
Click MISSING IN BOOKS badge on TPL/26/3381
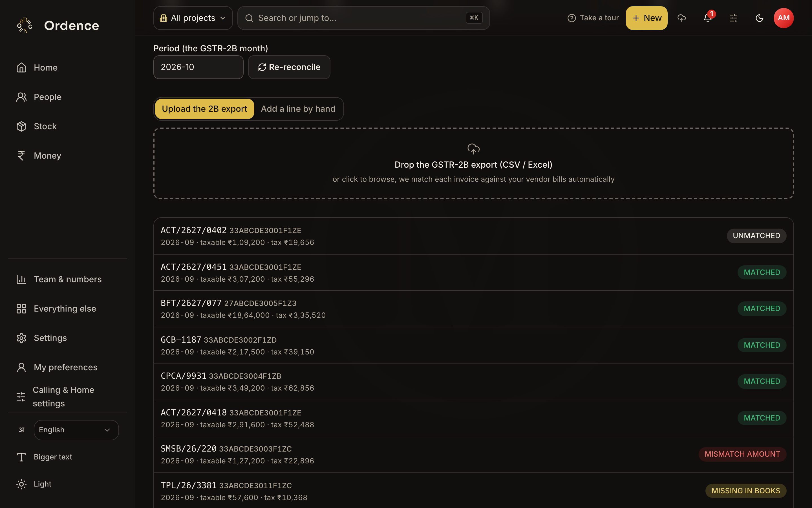745,491
